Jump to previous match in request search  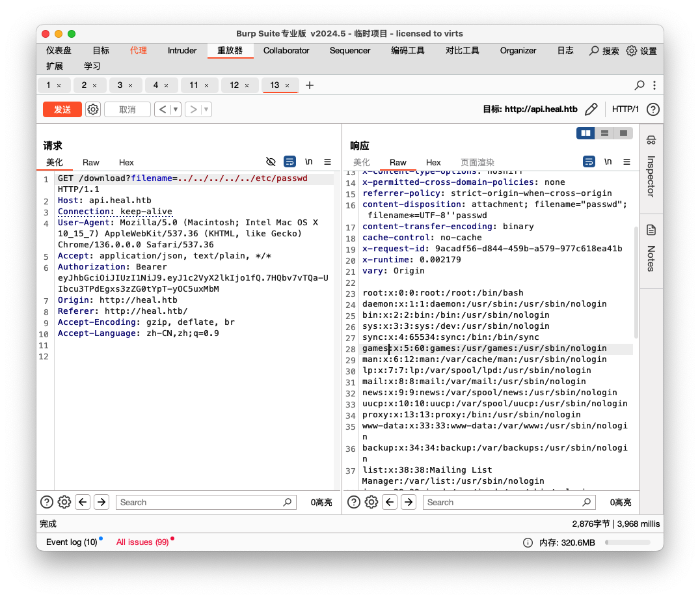(83, 502)
